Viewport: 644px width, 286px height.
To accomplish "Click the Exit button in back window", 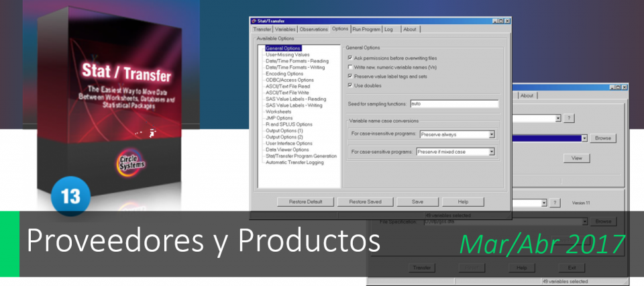I will pos(572,267).
